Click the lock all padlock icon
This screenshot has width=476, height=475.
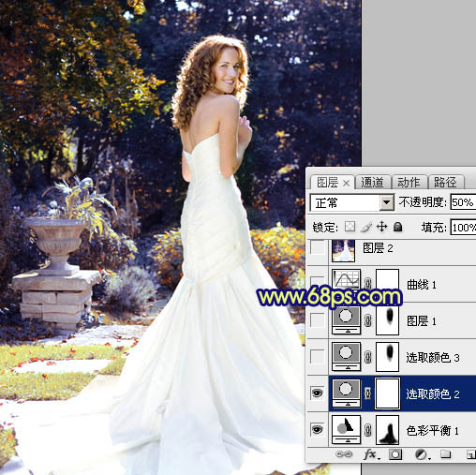[x=397, y=227]
